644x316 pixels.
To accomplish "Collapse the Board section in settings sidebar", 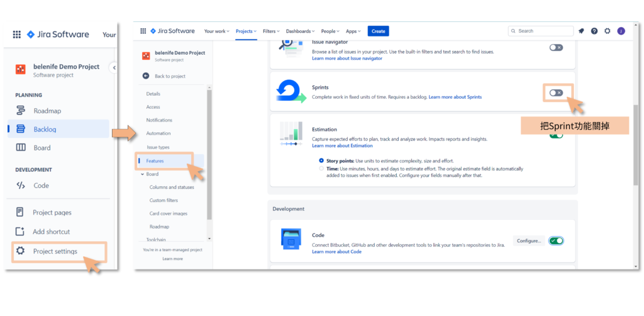I will [x=142, y=174].
